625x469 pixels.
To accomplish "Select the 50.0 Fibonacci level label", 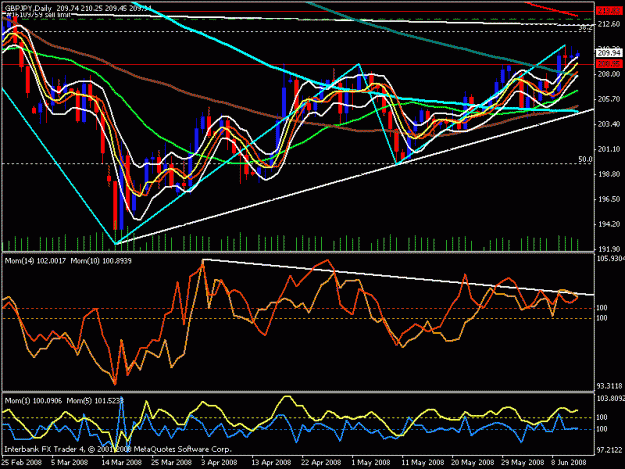I will [586, 159].
